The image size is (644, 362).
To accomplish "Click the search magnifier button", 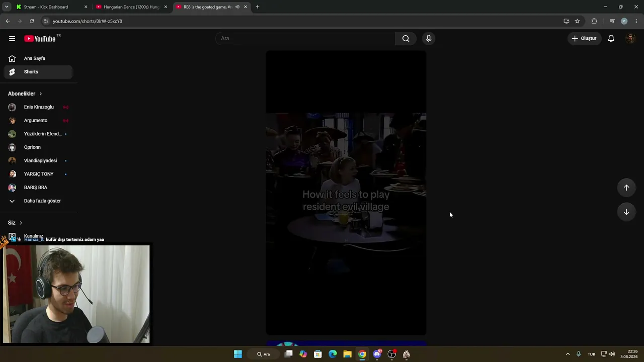I will pyautogui.click(x=406, y=39).
